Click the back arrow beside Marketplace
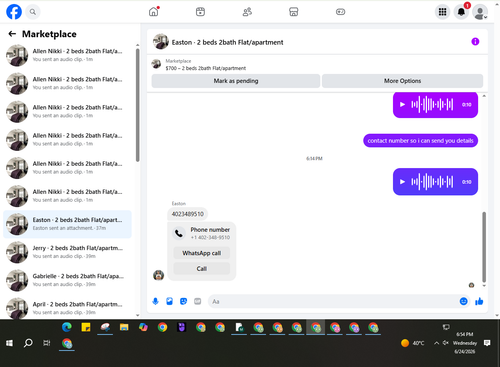This screenshot has height=367, width=500. pyautogui.click(x=12, y=34)
